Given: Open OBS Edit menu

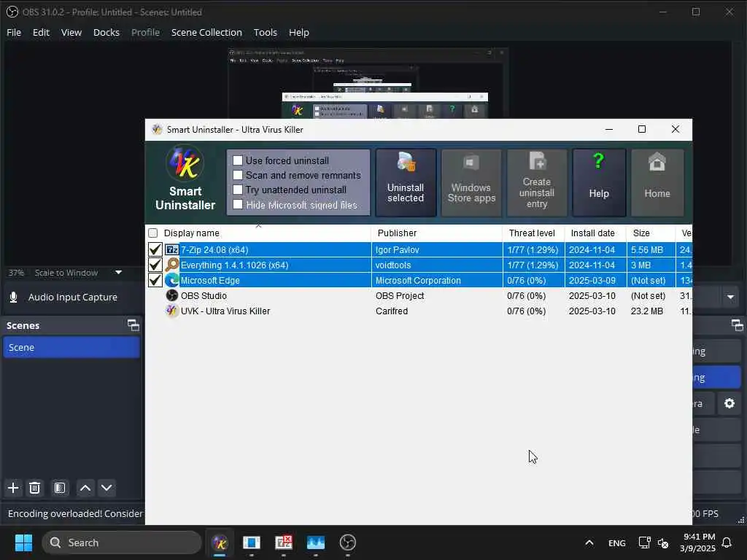Looking at the screenshot, I should [41, 32].
